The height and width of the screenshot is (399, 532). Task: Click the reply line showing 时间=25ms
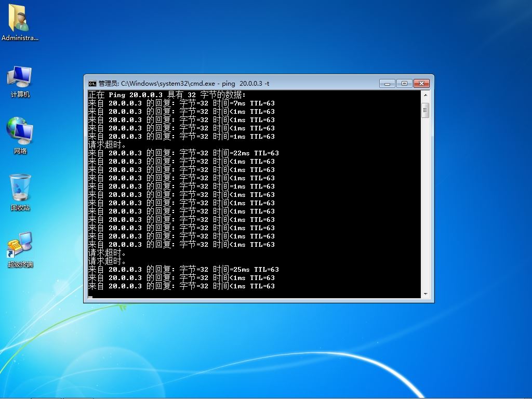(183, 270)
